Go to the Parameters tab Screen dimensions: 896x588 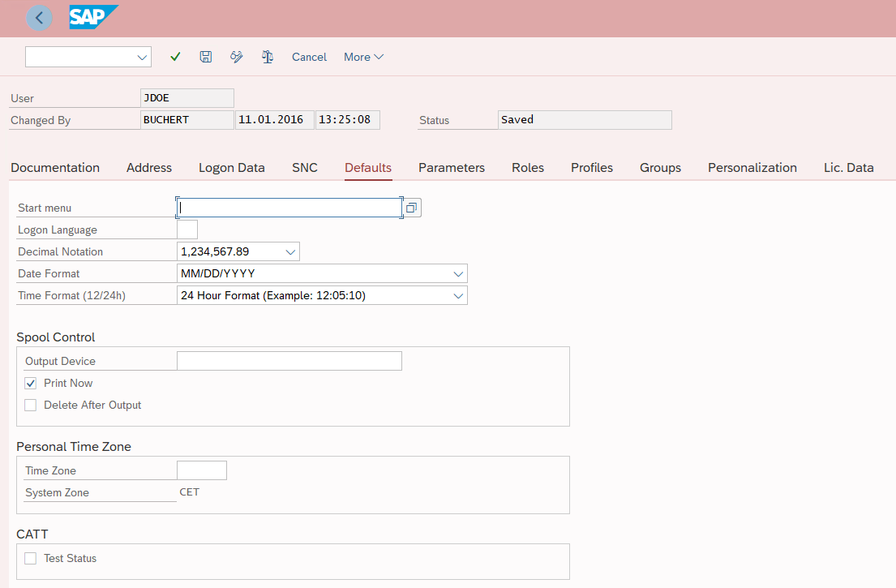(452, 167)
